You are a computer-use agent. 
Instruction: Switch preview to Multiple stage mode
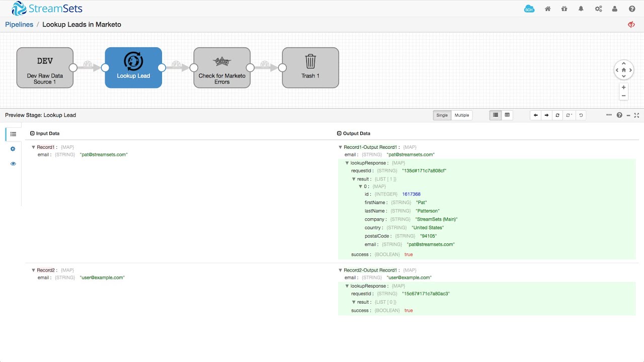click(461, 115)
